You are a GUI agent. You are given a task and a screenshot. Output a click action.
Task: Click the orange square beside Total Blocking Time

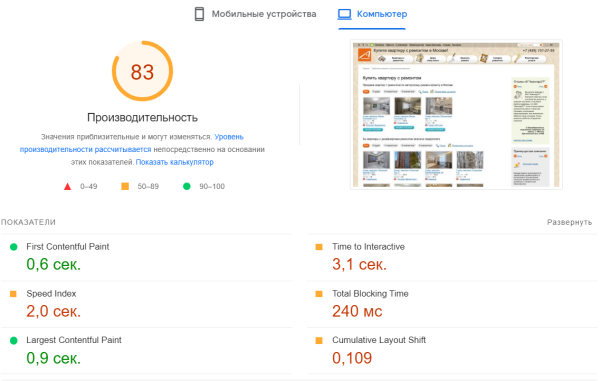point(319,294)
